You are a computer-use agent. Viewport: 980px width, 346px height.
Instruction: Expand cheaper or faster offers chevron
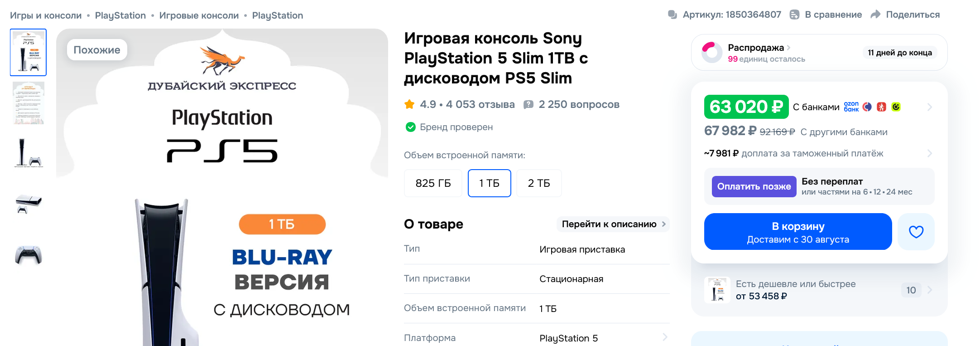point(929,290)
